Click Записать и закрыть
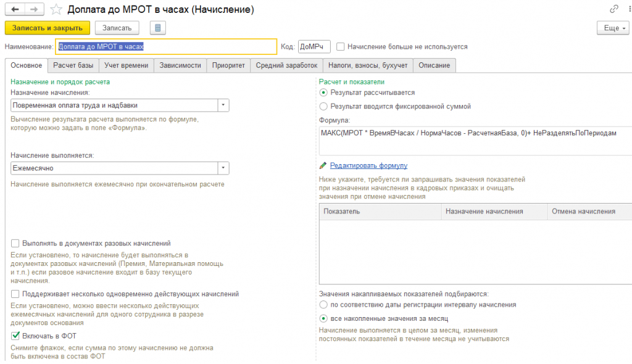 pos(47,28)
